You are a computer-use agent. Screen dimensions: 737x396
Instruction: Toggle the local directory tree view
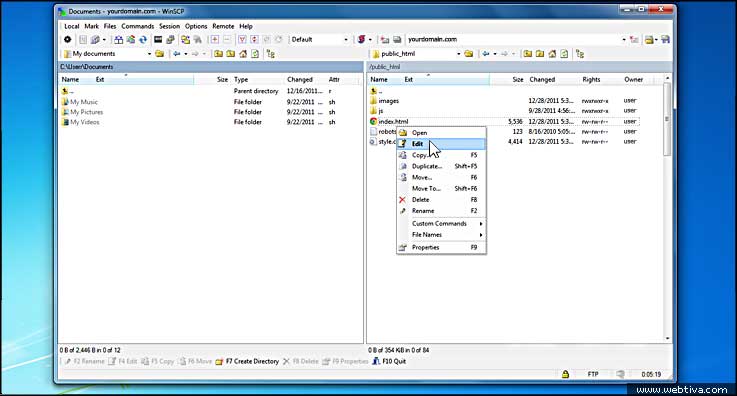point(271,54)
